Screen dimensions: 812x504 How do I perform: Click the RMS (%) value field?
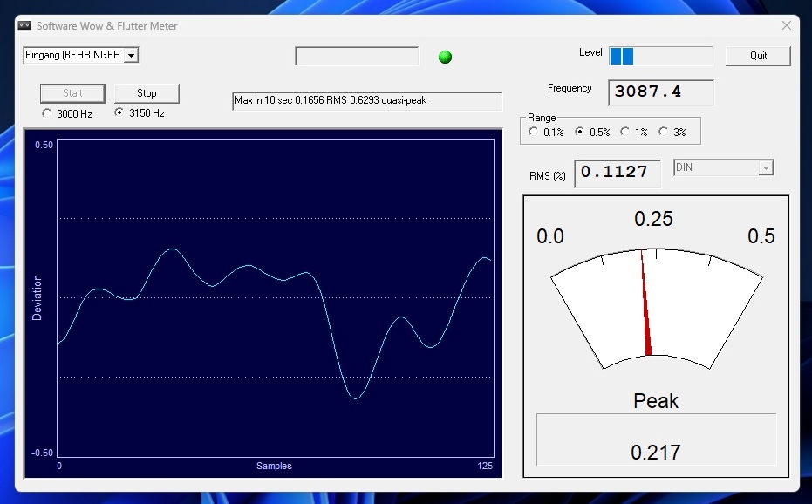[x=618, y=173]
